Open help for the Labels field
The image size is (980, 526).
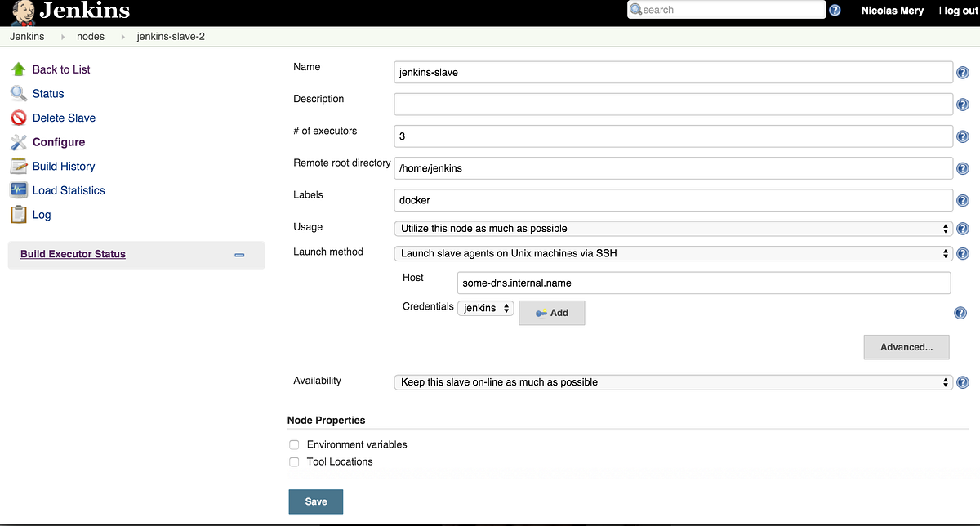(x=962, y=200)
